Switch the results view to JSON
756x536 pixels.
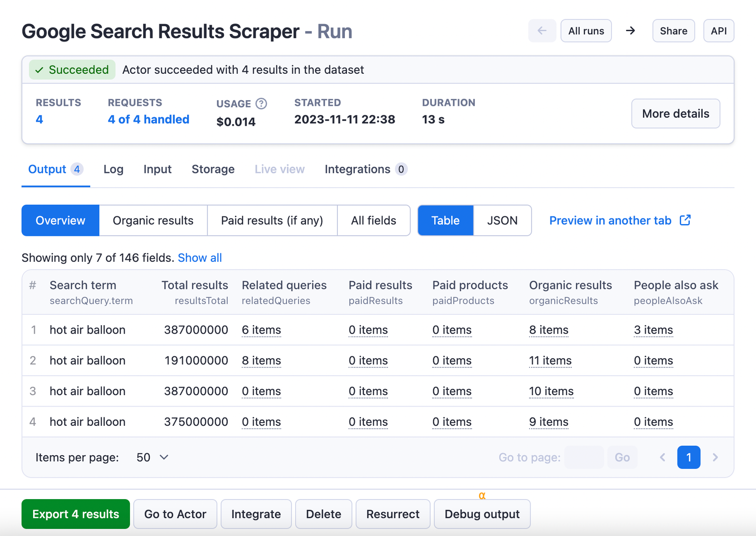point(502,220)
